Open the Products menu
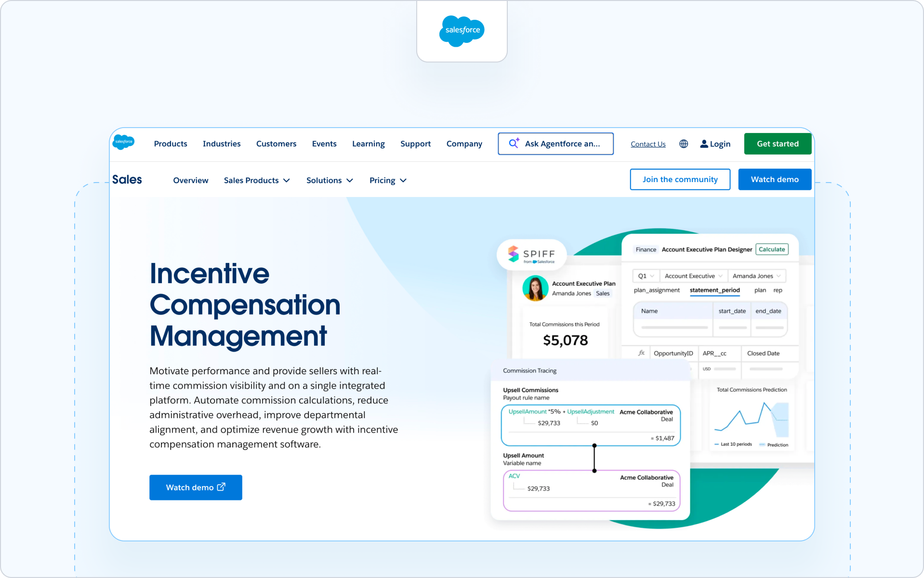 (171, 144)
